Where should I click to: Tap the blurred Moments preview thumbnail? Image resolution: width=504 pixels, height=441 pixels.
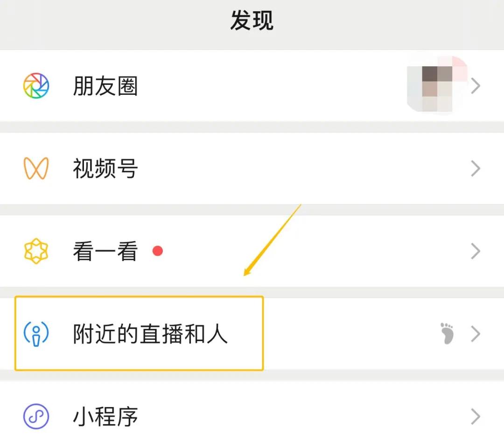[434, 84]
